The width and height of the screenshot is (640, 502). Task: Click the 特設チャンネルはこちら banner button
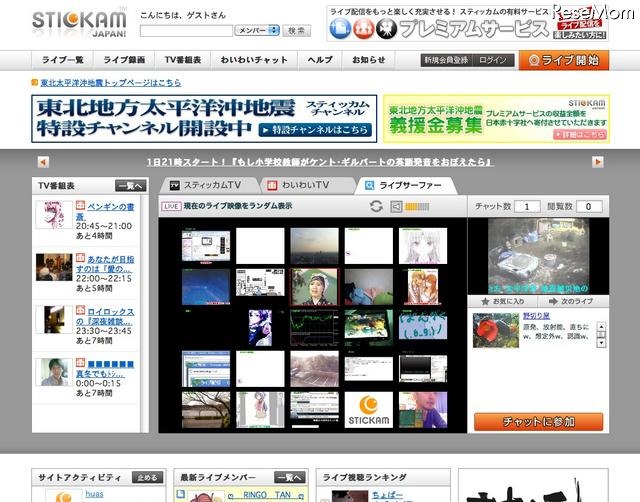coord(316,130)
